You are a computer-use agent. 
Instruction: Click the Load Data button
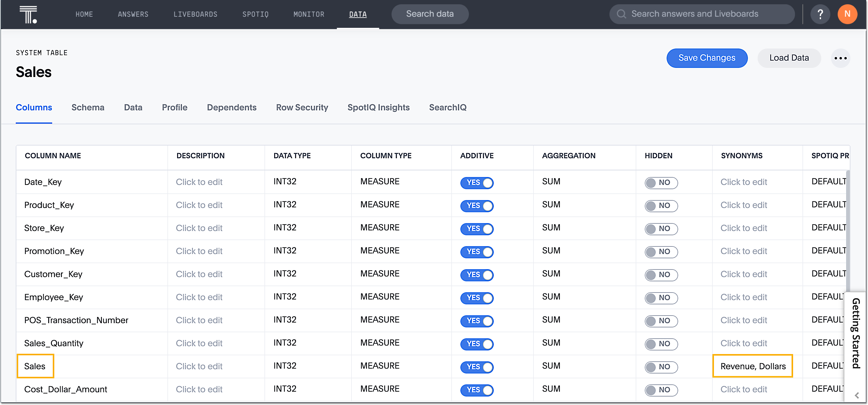coord(789,58)
